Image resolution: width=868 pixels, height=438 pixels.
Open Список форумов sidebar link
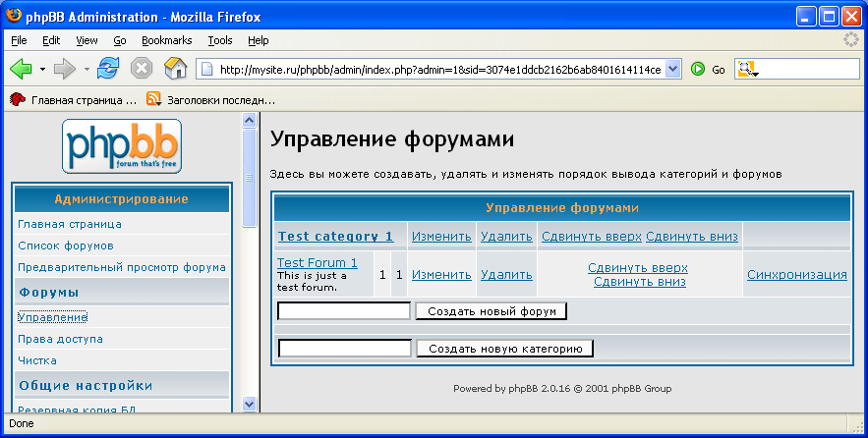[x=66, y=246]
